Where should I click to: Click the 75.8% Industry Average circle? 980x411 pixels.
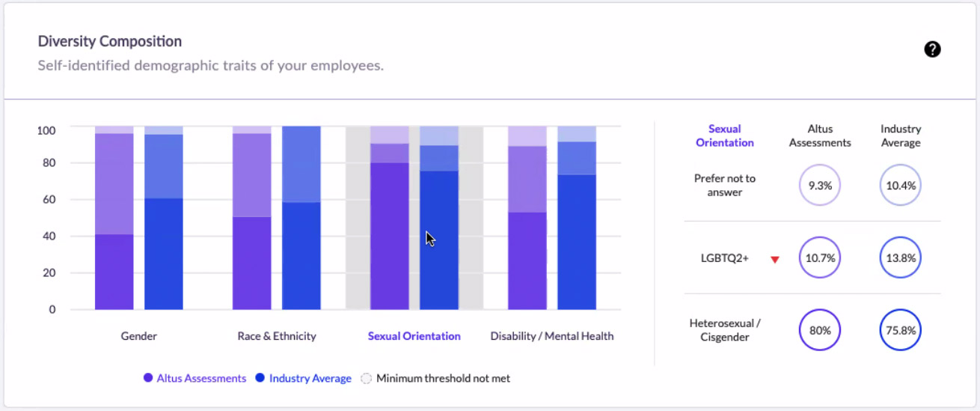tap(901, 330)
